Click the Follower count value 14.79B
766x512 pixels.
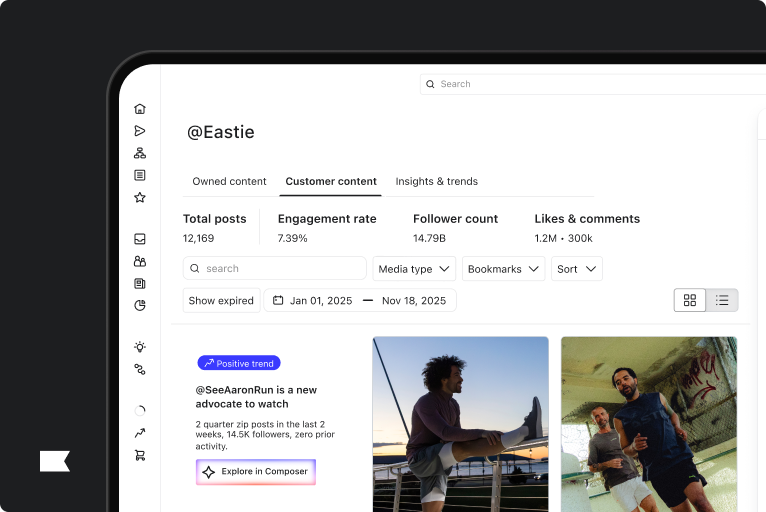pos(429,238)
